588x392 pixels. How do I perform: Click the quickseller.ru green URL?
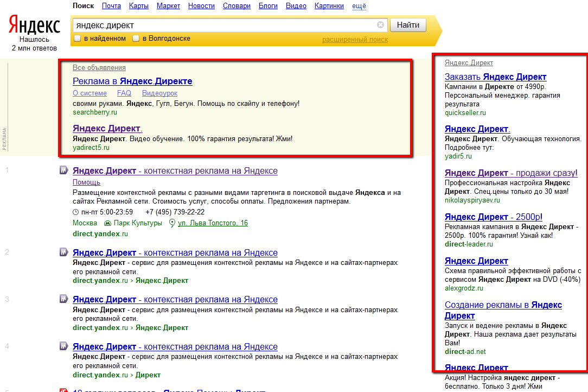coord(465,112)
